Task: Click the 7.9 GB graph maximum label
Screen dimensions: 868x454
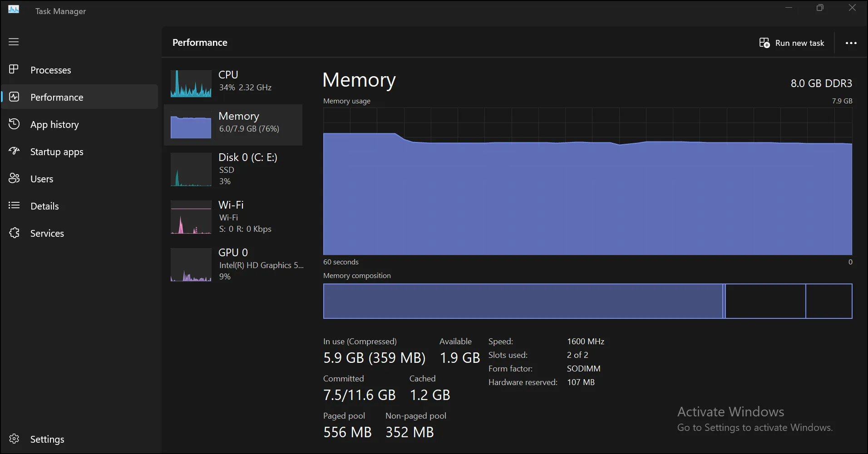Action: (x=842, y=101)
